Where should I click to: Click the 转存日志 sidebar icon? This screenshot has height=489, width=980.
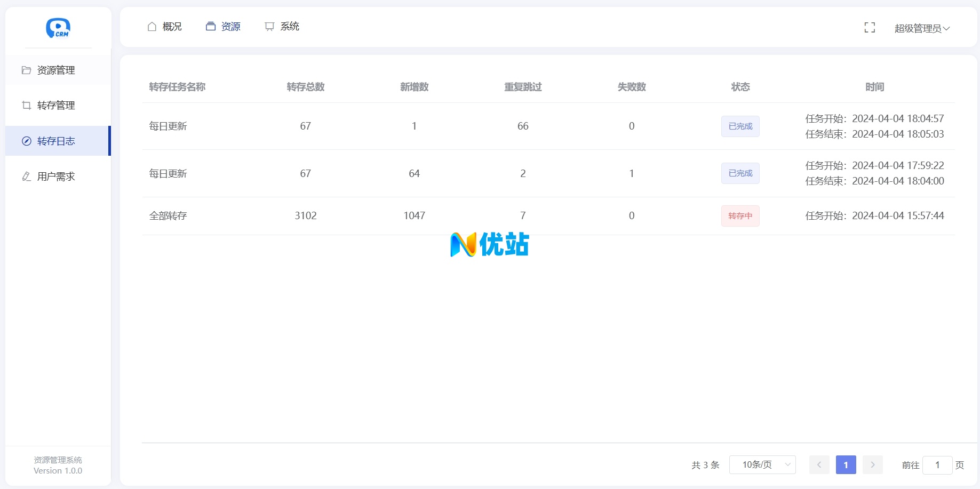[x=27, y=141]
